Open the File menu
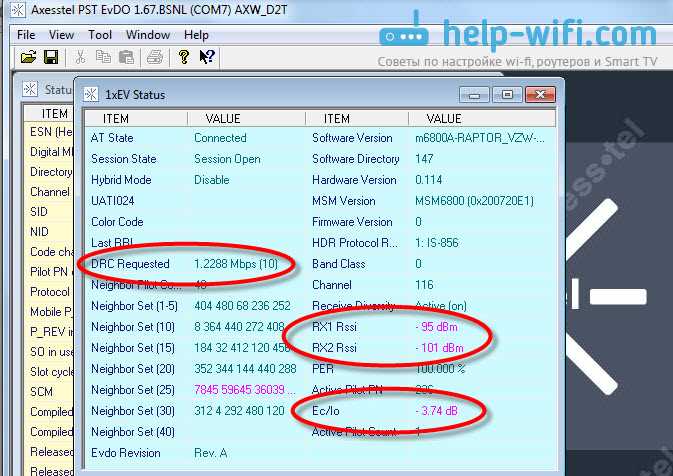 [x=26, y=35]
